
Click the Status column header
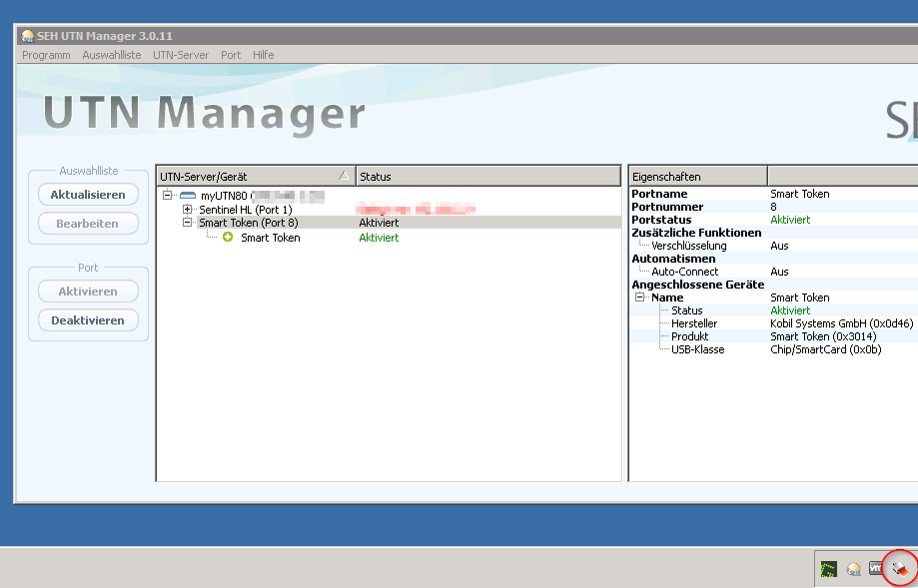488,176
